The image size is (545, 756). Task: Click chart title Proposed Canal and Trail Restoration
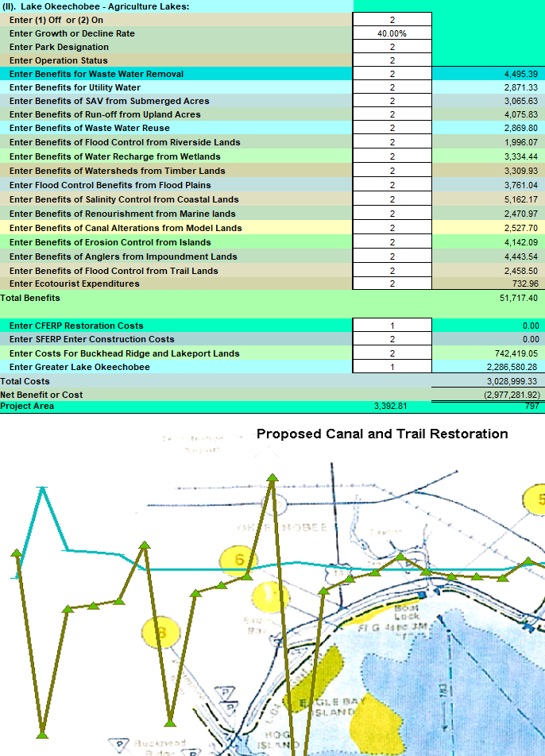[382, 434]
